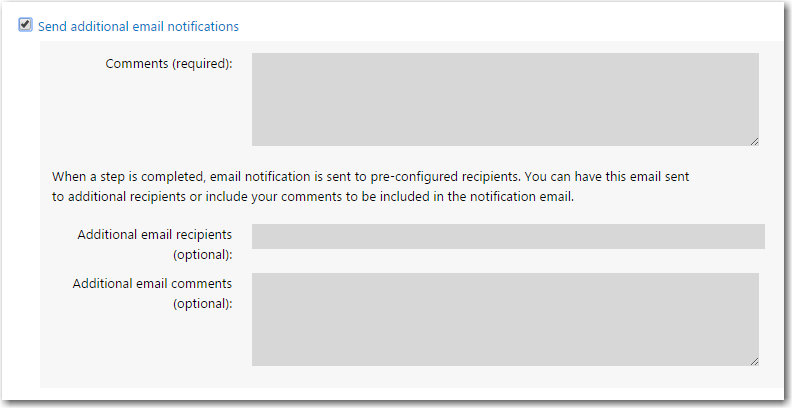
Task: Click empty gray panel below email comments box
Action: coord(400,377)
